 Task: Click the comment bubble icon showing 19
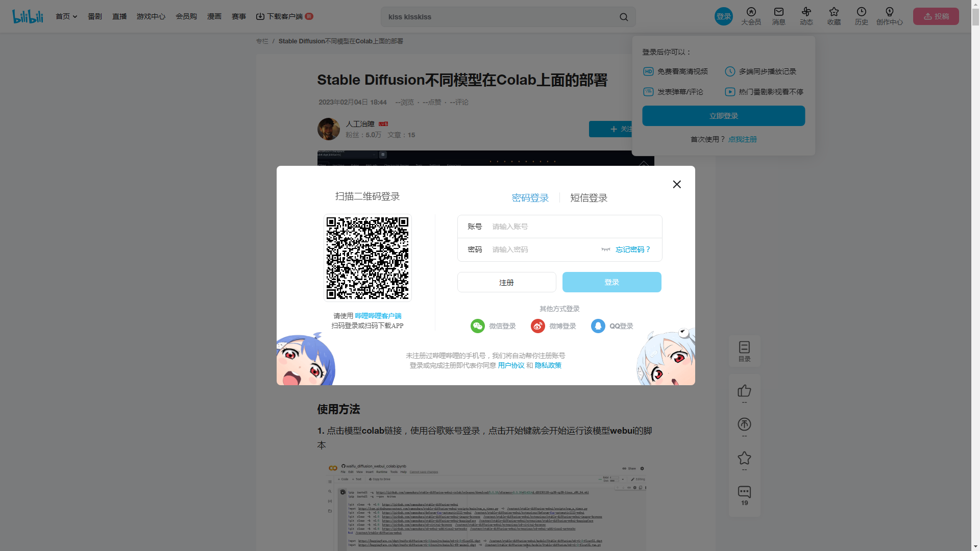(x=744, y=492)
